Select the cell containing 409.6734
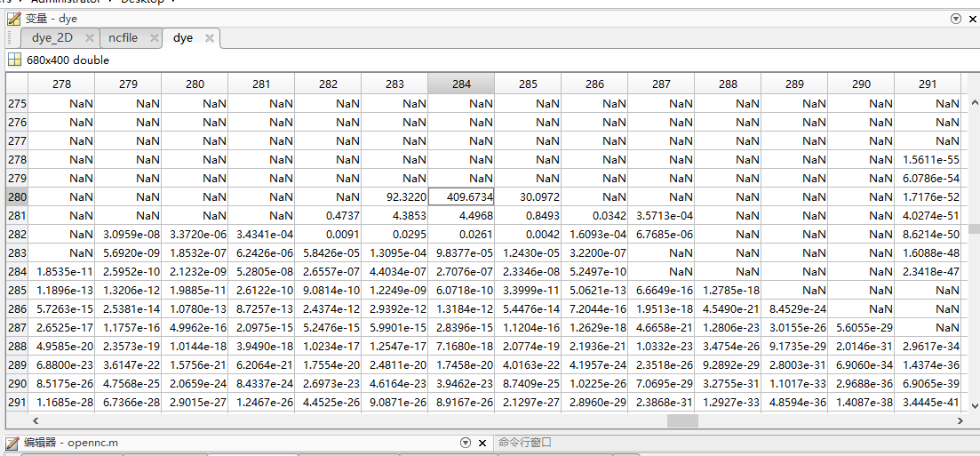This screenshot has width=980, height=456. point(461,196)
